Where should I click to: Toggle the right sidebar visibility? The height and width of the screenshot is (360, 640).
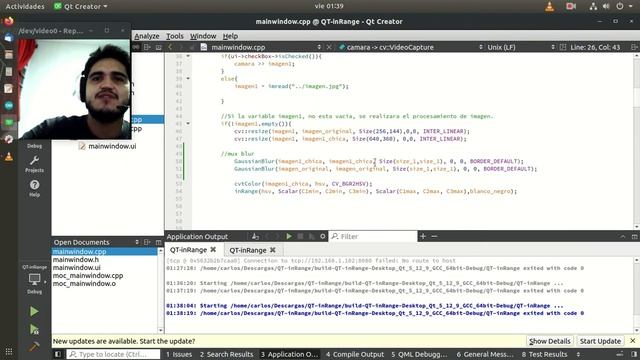click(634, 354)
